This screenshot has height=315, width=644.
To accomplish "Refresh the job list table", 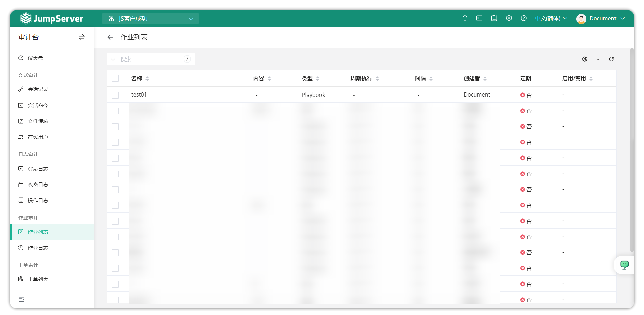I will click(611, 59).
